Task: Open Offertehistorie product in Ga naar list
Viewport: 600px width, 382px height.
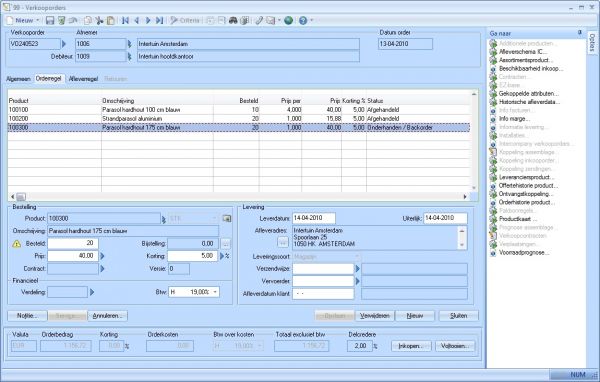Action: [528, 186]
